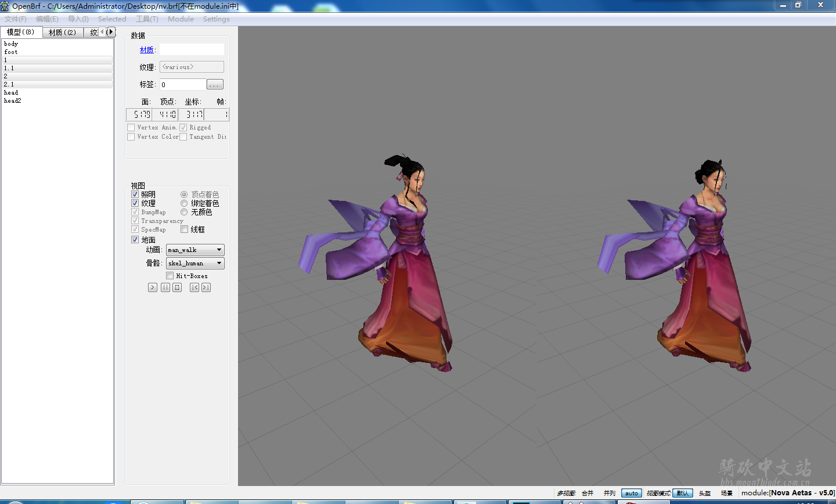
Task: Select the head mesh in list
Action: click(57, 92)
